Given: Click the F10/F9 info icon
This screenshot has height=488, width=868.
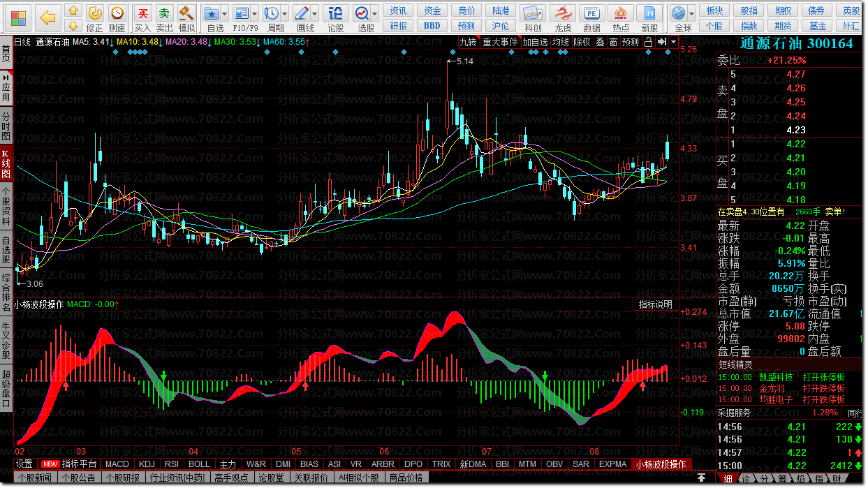Looking at the screenshot, I should [x=242, y=13].
